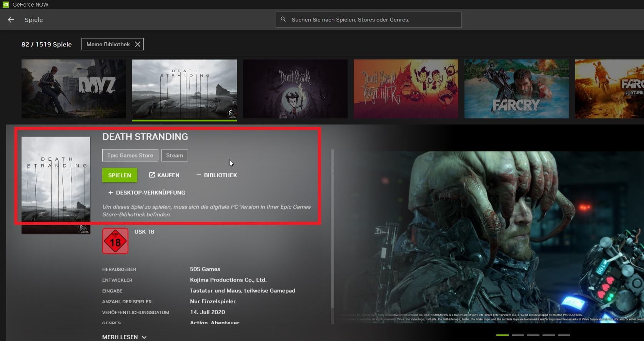Click the Nur Einzelspieler value
The width and height of the screenshot is (644, 341).
(213, 301)
